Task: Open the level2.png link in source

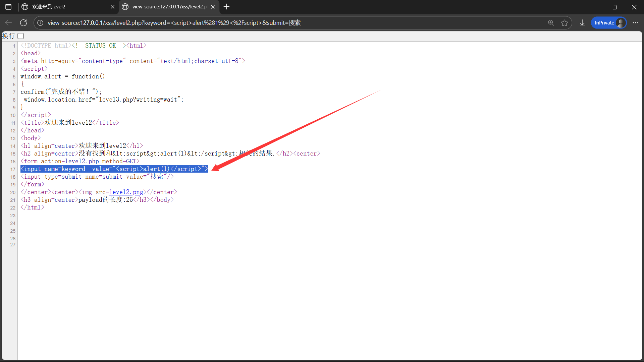Action: [x=126, y=192]
